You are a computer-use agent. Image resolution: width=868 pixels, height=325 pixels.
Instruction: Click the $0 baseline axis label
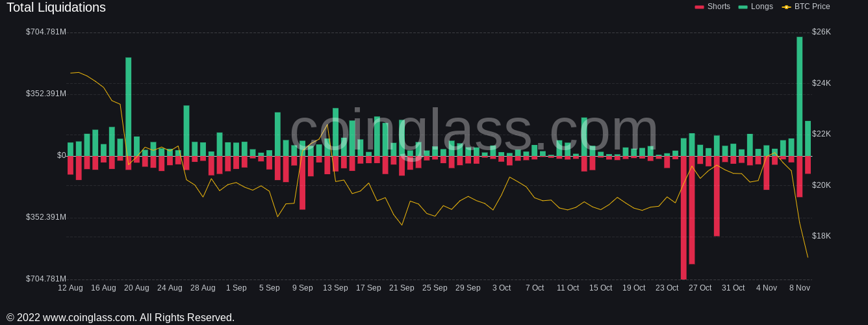(62, 155)
